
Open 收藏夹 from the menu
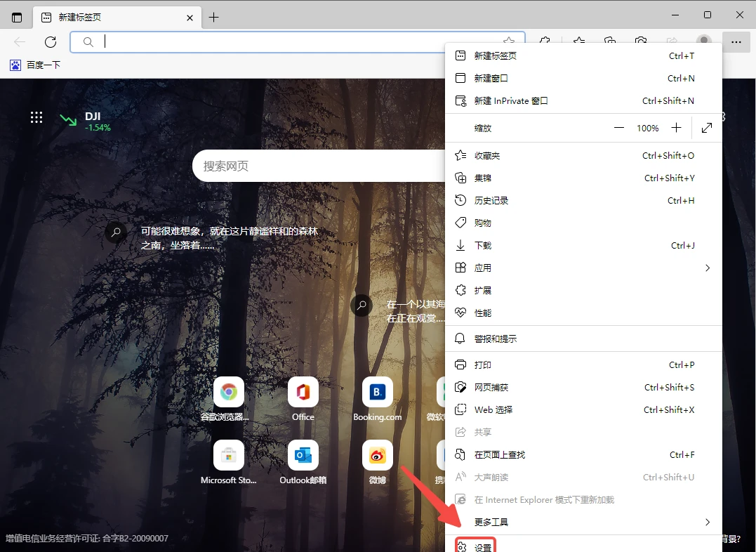pyautogui.click(x=583, y=155)
